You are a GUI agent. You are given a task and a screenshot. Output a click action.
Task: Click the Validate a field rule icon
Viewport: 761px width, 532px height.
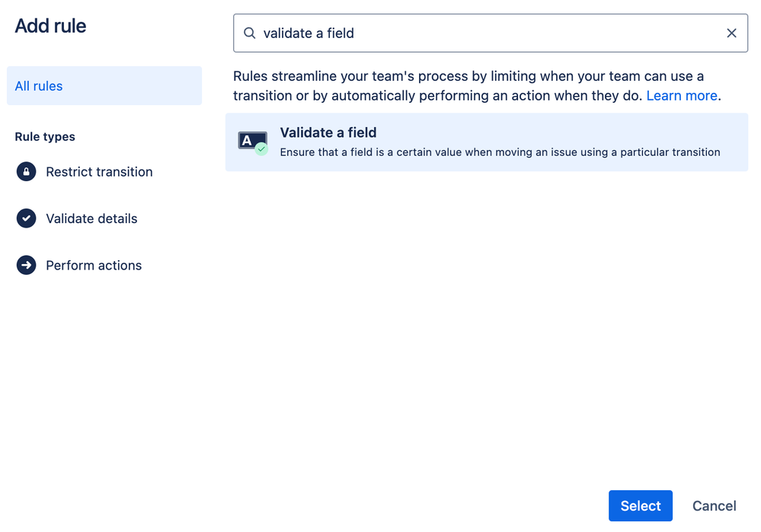click(x=251, y=142)
